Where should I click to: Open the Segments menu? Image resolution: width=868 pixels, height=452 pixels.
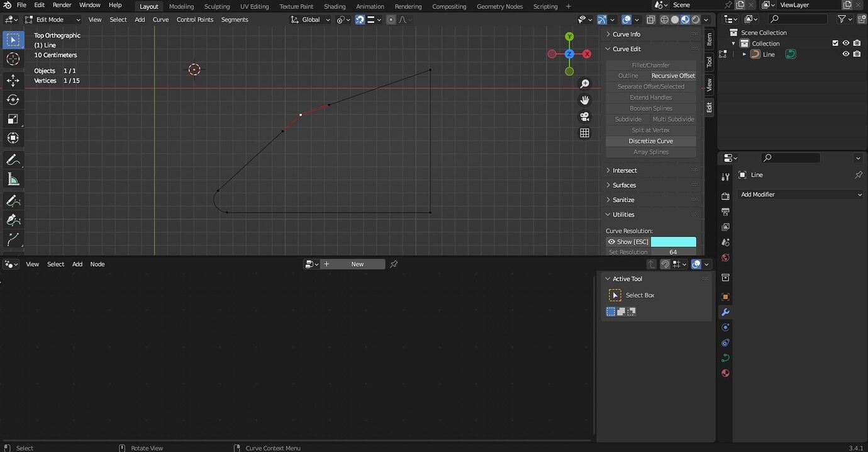tap(235, 20)
